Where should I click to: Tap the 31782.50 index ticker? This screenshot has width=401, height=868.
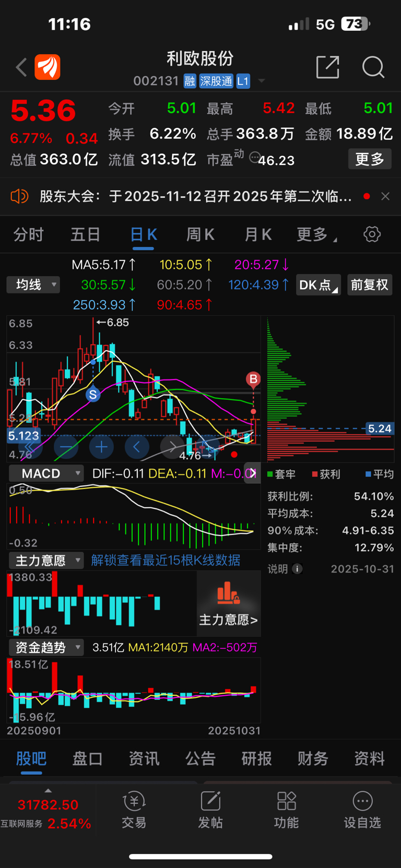(x=48, y=805)
